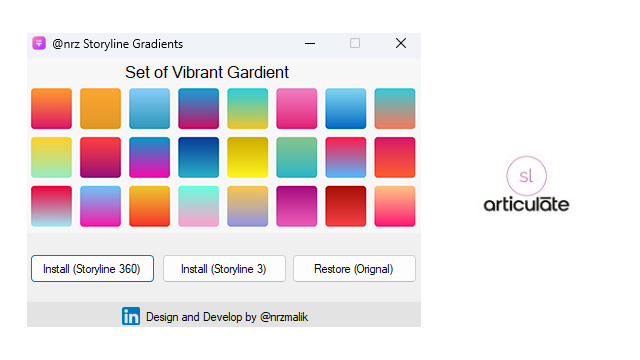Click the Set of Vibrant Gardient heading

click(x=207, y=73)
